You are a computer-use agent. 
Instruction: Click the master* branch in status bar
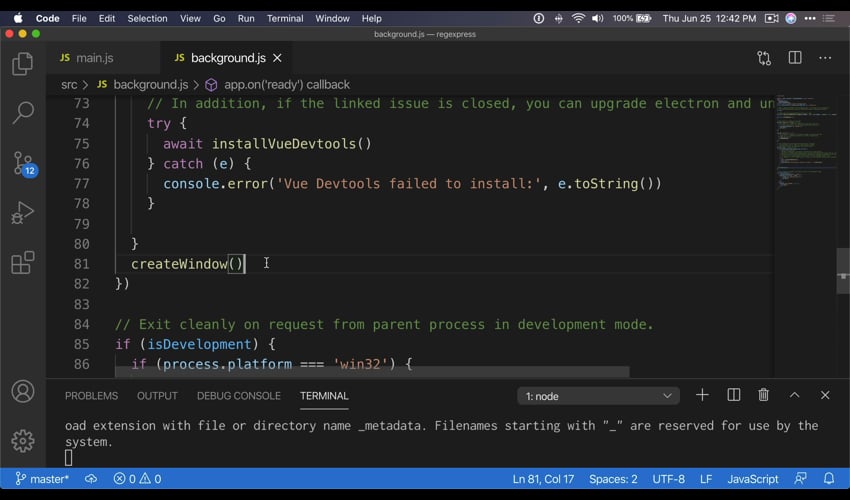click(x=42, y=479)
